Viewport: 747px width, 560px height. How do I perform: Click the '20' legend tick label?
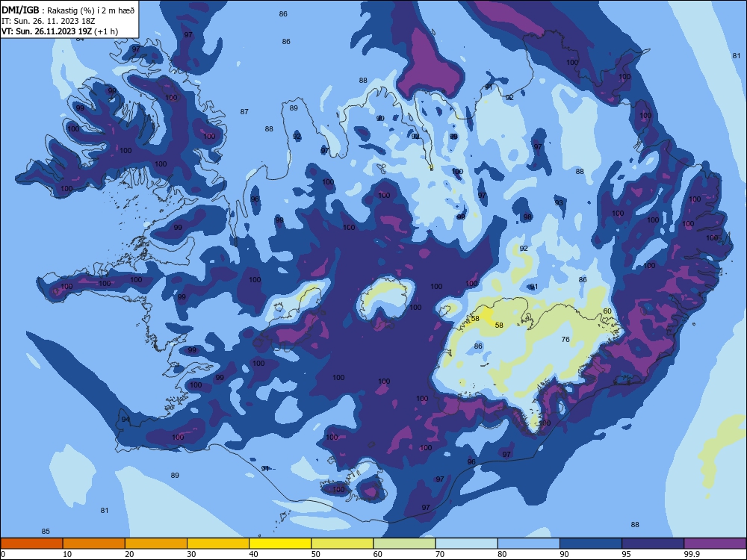pos(129,554)
